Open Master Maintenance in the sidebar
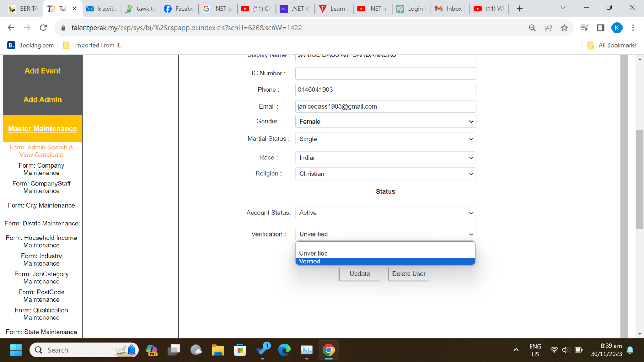 (42, 129)
